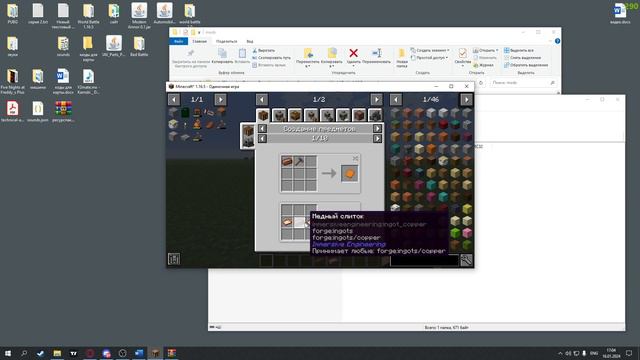The width and height of the screenshot is (640, 360).
Task: Select the sounds folder on desktop
Action: tap(63, 46)
